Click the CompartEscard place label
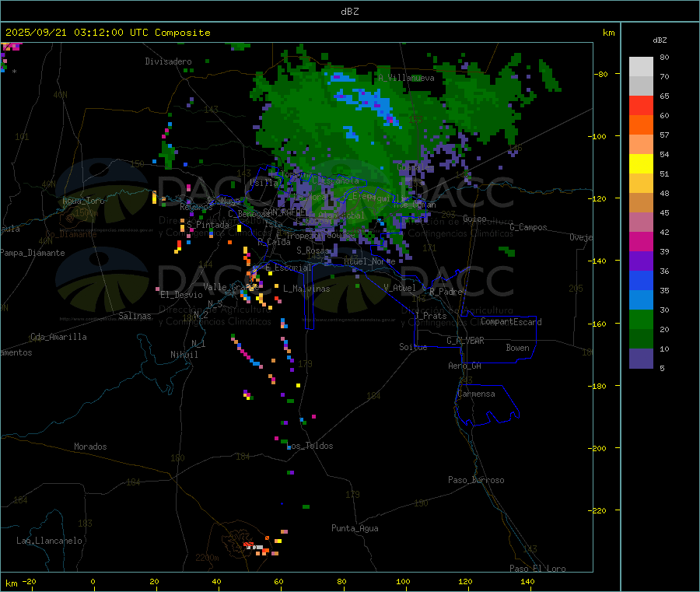Image resolution: width=700 pixels, height=592 pixels. pos(511,322)
